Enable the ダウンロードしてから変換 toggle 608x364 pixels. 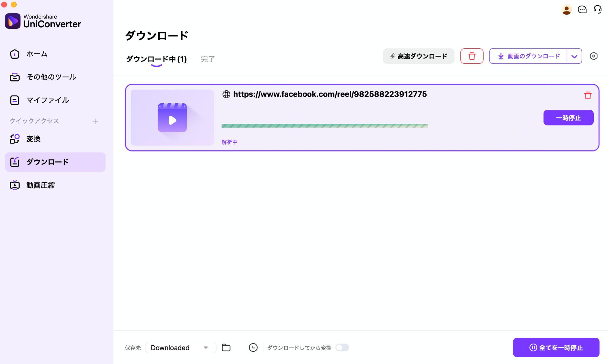click(342, 347)
